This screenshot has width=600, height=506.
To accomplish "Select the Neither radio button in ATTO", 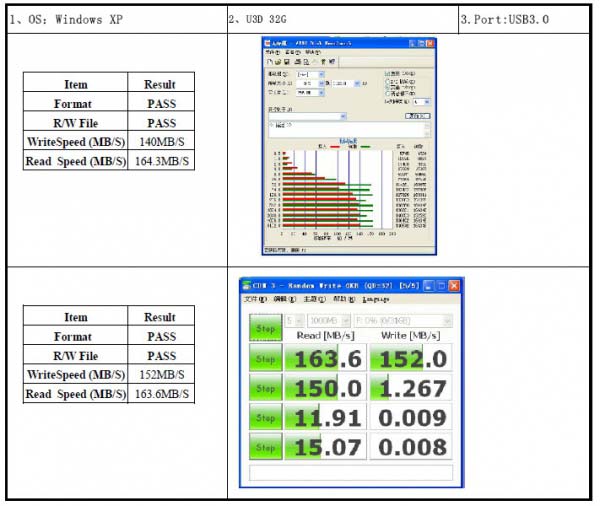I will 389,93.
